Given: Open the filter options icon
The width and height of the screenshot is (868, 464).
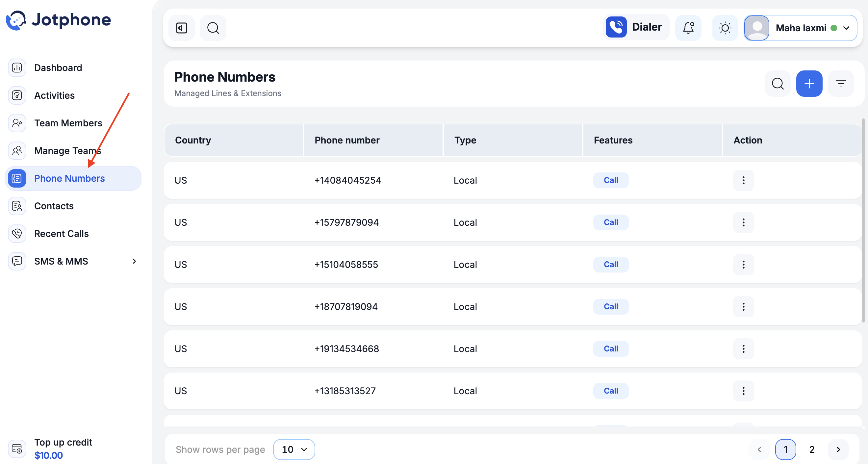Looking at the screenshot, I should (x=841, y=84).
